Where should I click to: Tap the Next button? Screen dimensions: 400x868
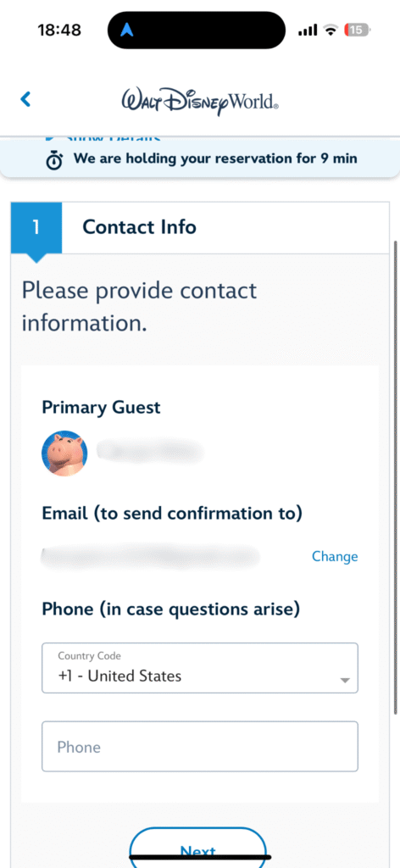tap(198, 848)
